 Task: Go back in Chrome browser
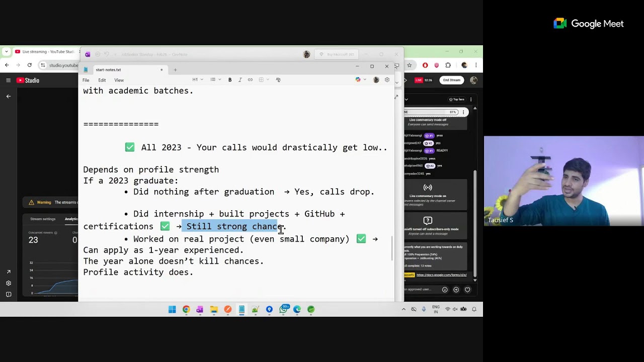(7, 65)
